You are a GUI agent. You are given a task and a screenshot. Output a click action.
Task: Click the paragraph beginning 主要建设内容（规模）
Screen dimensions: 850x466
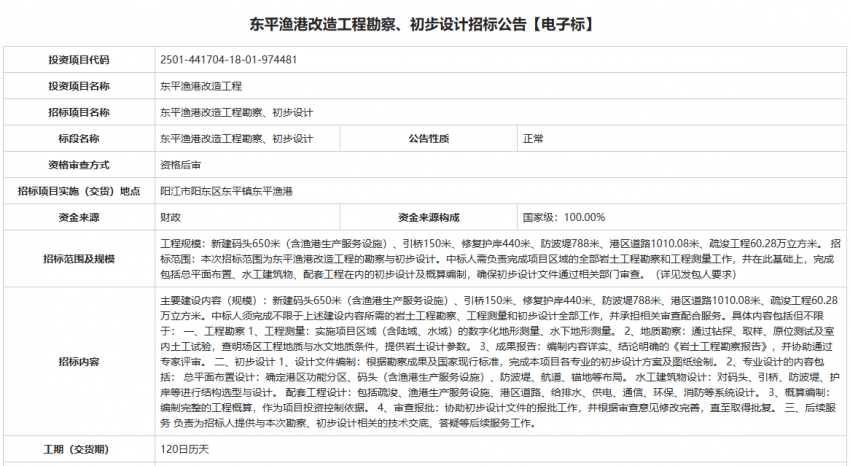(499, 361)
